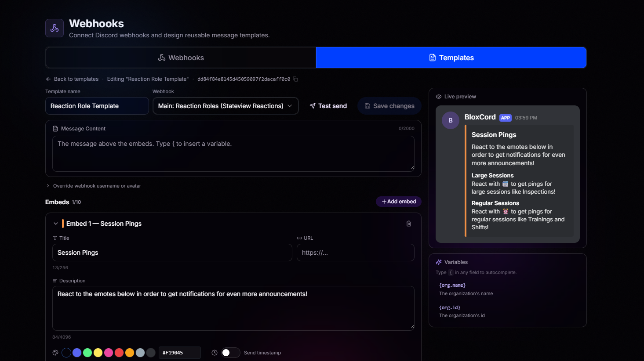The height and width of the screenshot is (361, 644).
Task: Select the dark navy color swatch
Action: point(66,353)
